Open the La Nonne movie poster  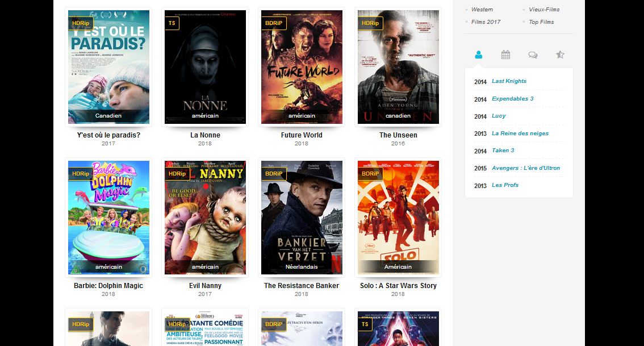point(205,67)
